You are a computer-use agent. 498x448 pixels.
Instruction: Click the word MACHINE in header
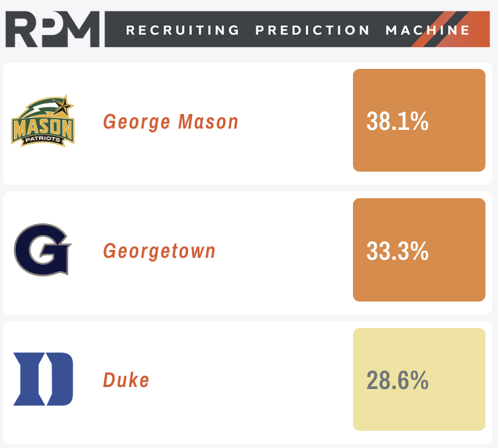(x=428, y=30)
